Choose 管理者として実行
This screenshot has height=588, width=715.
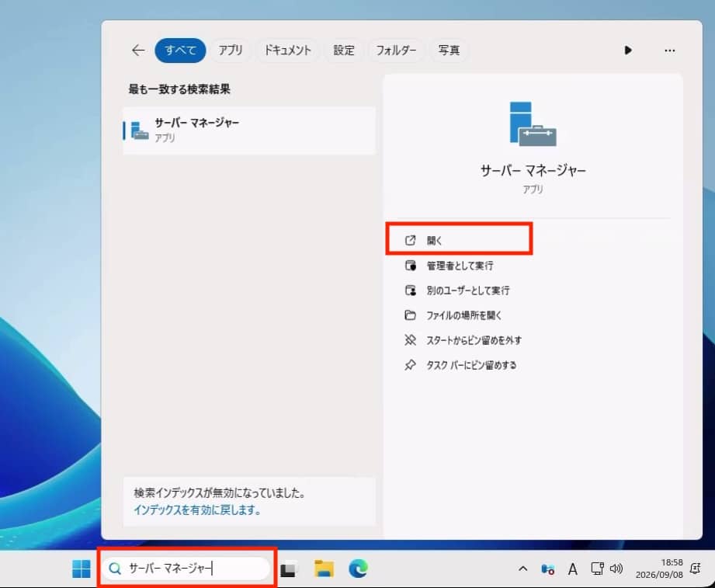click(459, 266)
